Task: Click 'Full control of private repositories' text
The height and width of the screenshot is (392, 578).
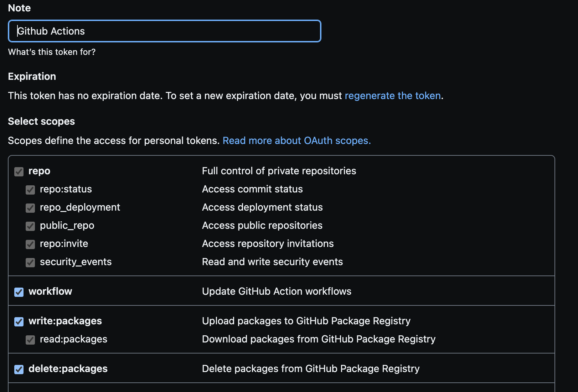Action: click(x=279, y=171)
